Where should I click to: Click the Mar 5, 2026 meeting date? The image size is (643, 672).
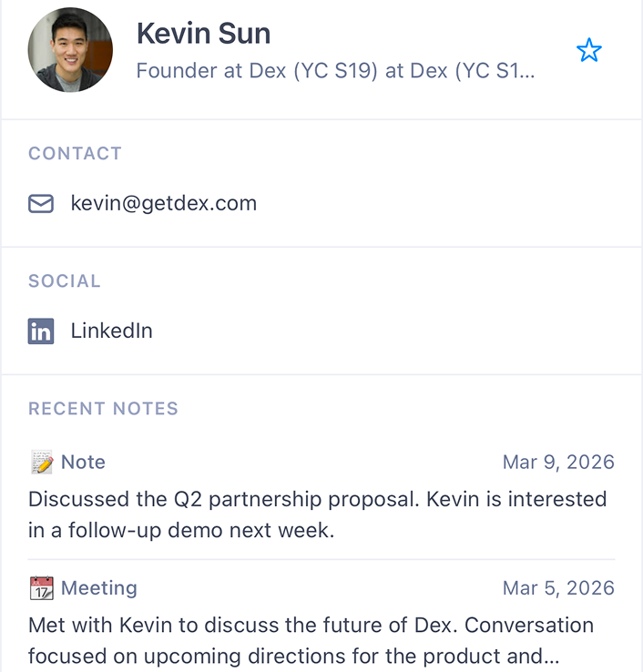coord(558,588)
